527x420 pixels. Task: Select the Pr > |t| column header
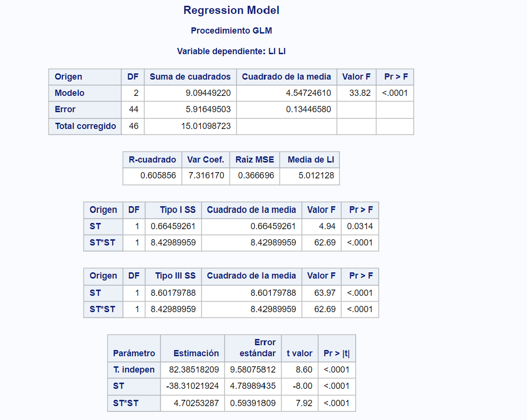click(336, 348)
